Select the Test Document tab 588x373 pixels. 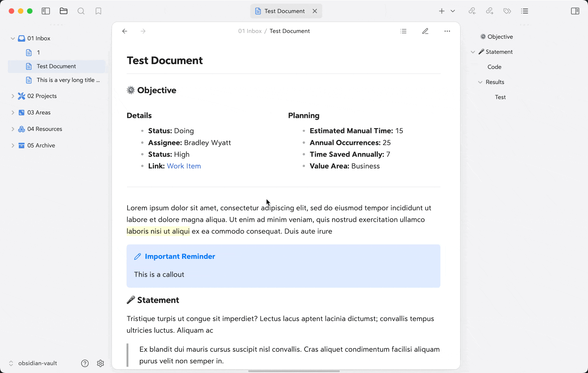point(284,11)
